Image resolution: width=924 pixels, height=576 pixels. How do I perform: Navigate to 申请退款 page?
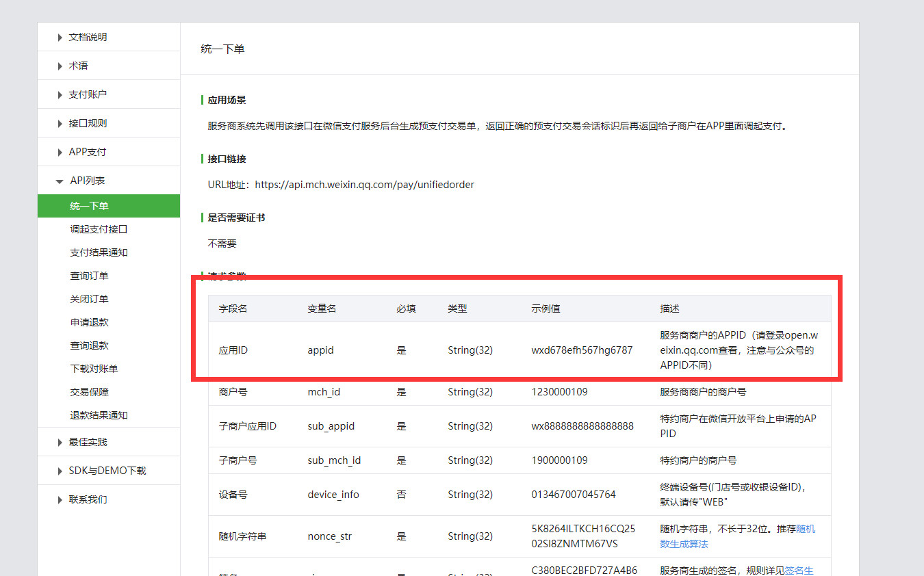click(x=89, y=322)
